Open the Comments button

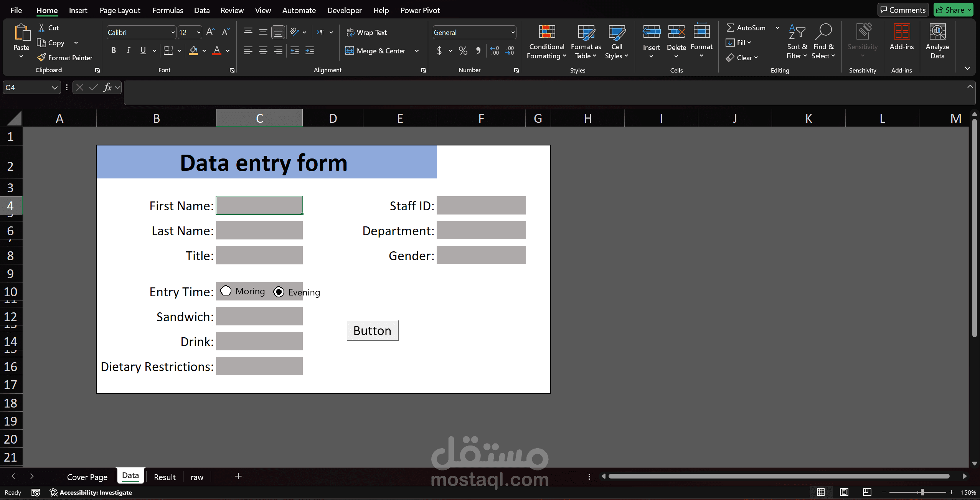click(x=903, y=10)
